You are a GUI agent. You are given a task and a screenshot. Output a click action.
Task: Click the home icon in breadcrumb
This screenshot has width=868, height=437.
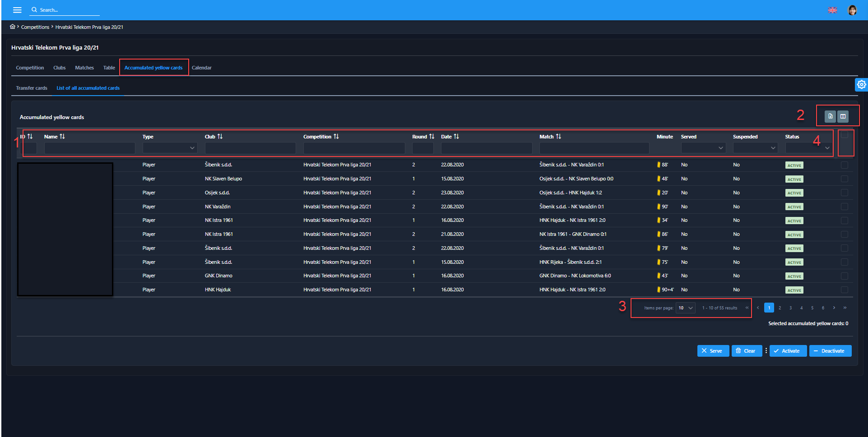coord(13,27)
